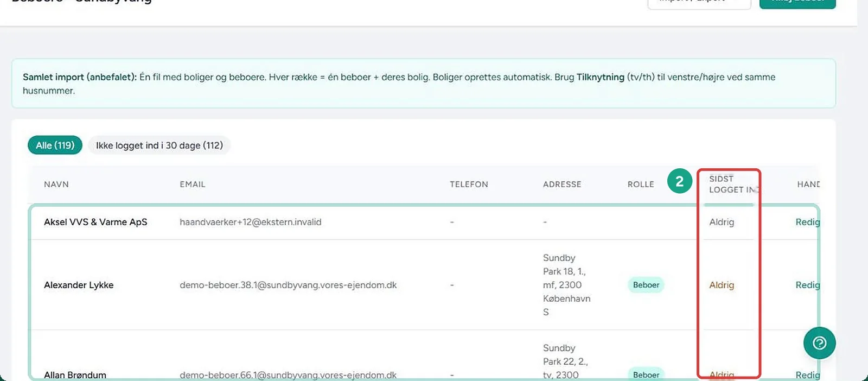This screenshot has height=381, width=868.
Task: Select the name "Allan Brøndum"
Action: [75, 375]
